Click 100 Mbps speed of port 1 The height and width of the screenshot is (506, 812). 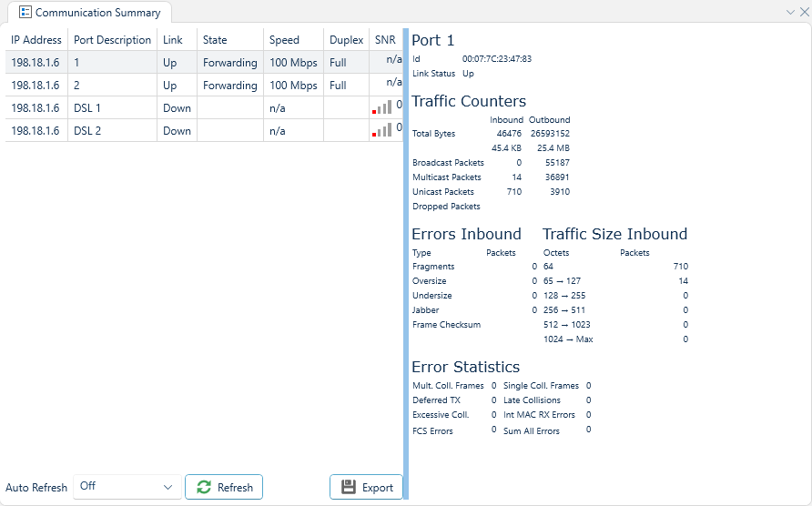point(293,63)
